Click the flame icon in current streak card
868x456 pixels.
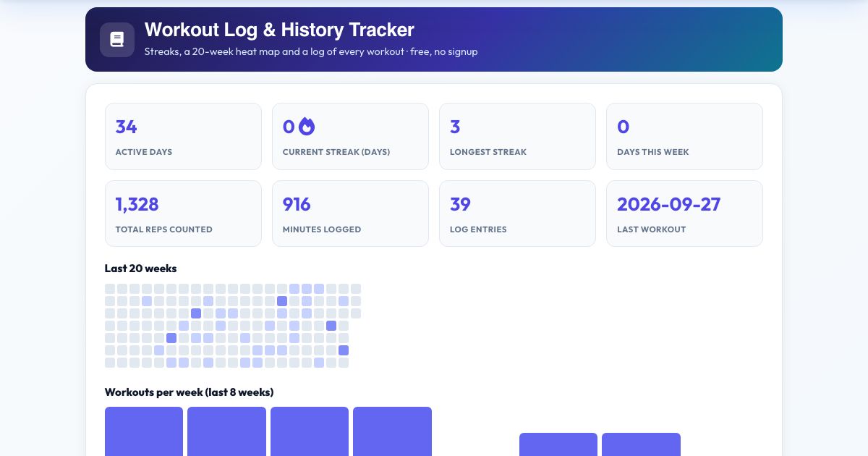307,127
